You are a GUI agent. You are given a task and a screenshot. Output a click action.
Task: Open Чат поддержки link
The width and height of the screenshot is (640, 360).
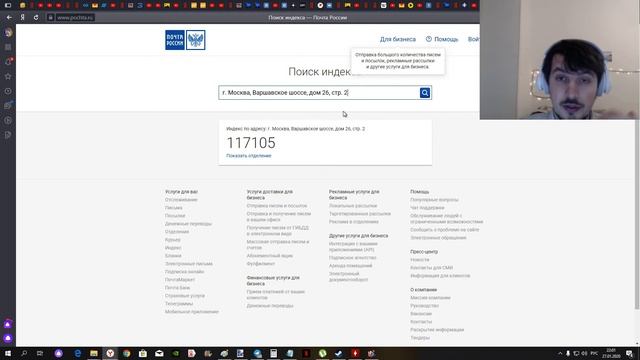(x=427, y=208)
